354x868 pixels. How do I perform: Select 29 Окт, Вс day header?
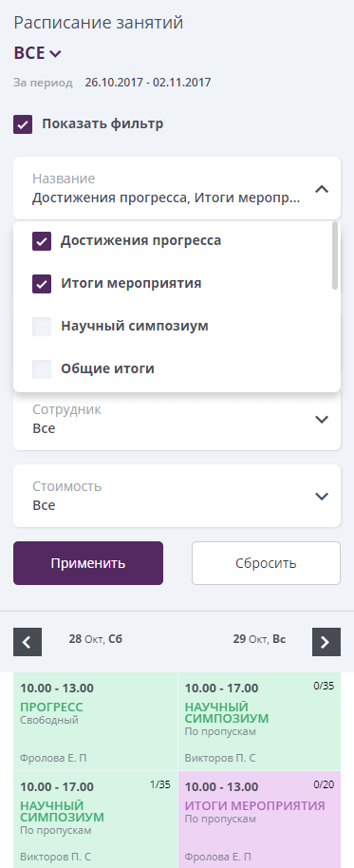(x=259, y=639)
